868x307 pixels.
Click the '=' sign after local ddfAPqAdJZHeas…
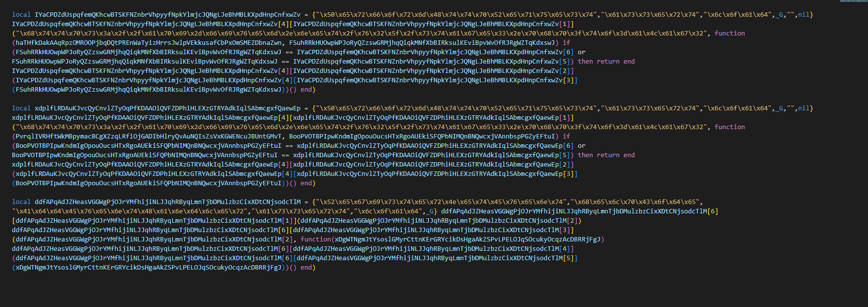coord(306,202)
